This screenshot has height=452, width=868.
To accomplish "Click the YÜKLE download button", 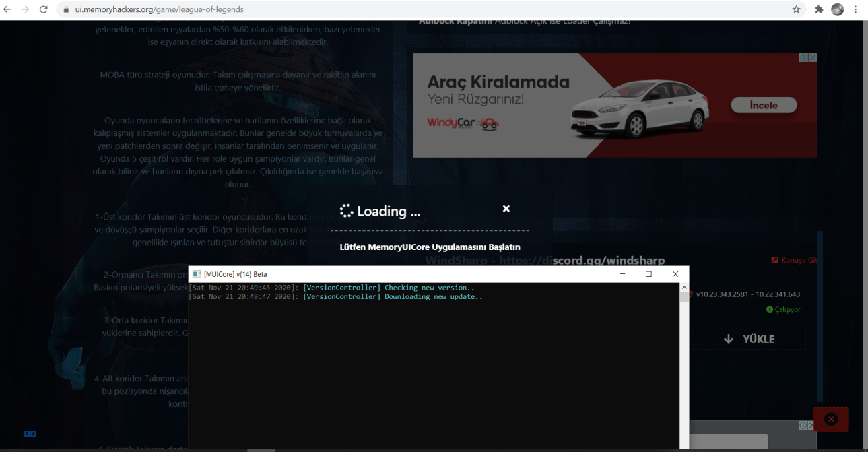I will coord(750,339).
